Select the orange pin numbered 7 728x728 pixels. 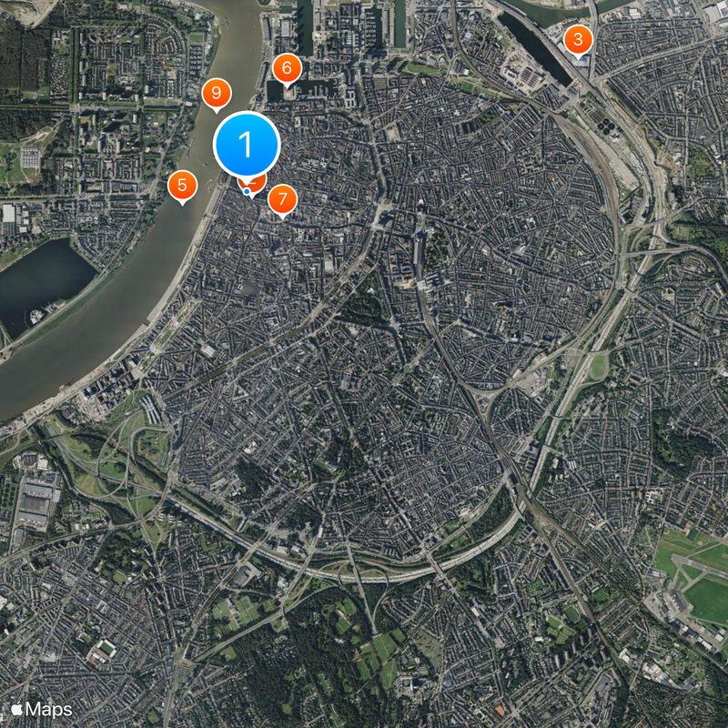(282, 199)
